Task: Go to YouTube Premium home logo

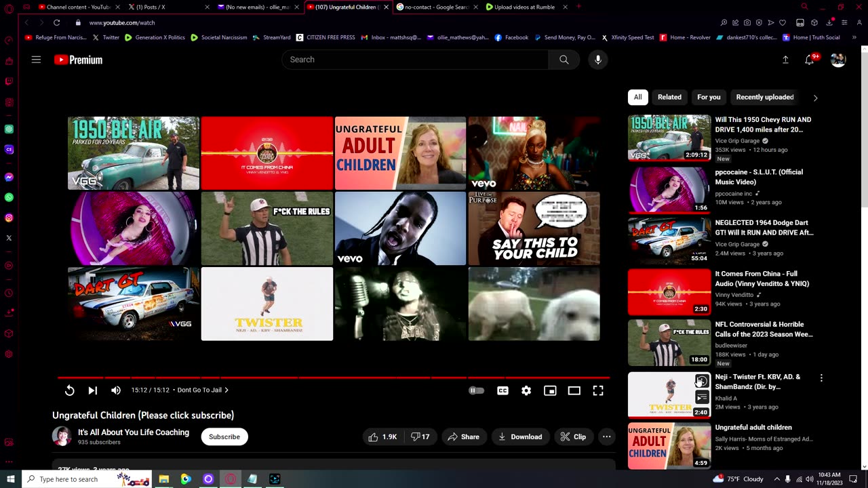Action: pyautogui.click(x=78, y=60)
